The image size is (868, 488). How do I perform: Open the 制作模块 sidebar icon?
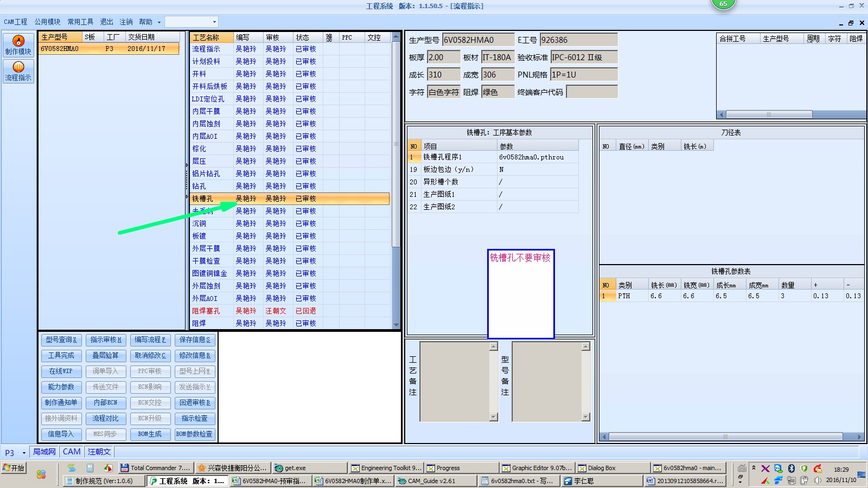[x=18, y=45]
